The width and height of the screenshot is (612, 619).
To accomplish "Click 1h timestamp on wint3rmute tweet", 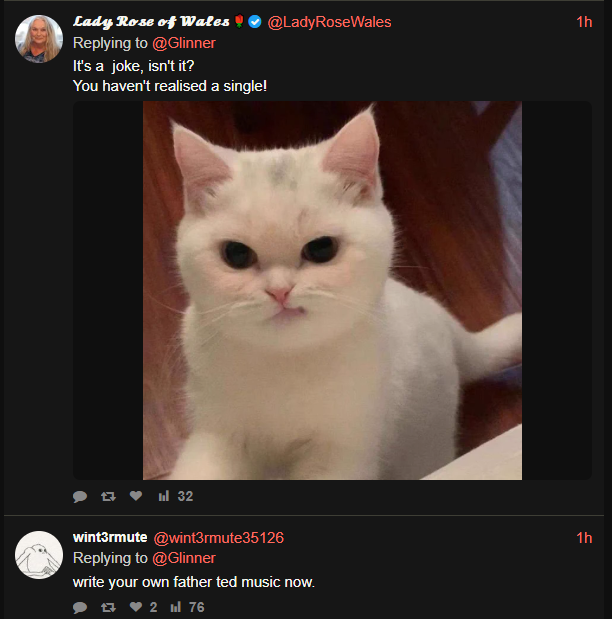I will pos(584,538).
